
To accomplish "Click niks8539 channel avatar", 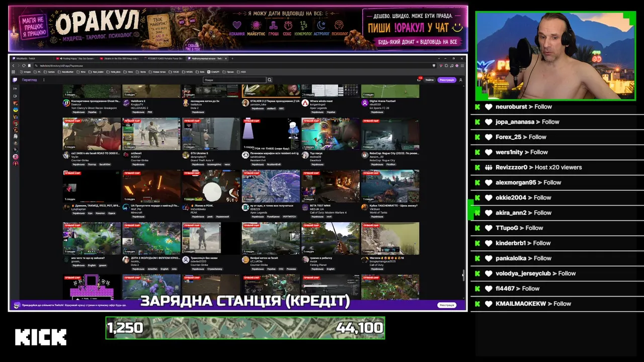I will click(x=365, y=103).
